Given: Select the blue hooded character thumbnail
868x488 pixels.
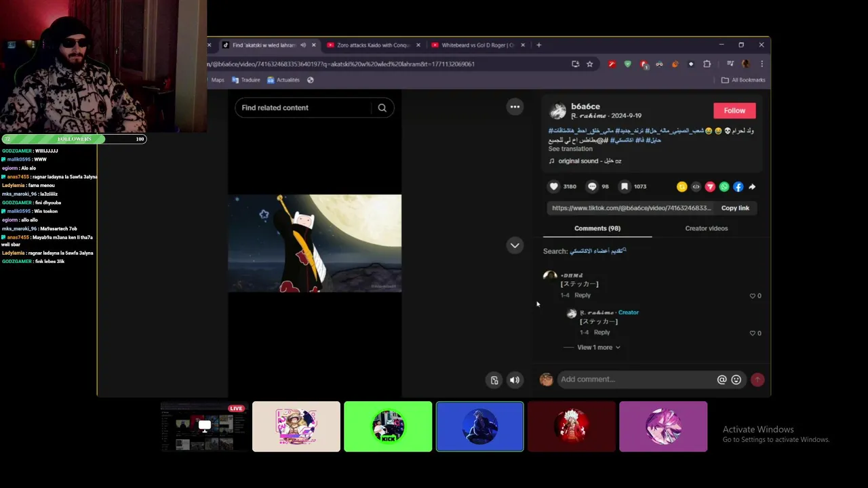Looking at the screenshot, I should 480,426.
